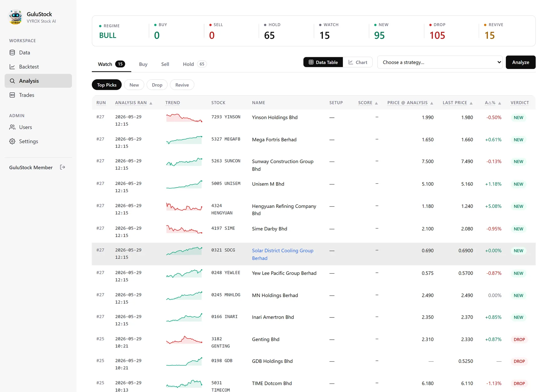551x392 pixels.
Task: Click the DROP verdict badge for Genting
Action: tap(519, 339)
